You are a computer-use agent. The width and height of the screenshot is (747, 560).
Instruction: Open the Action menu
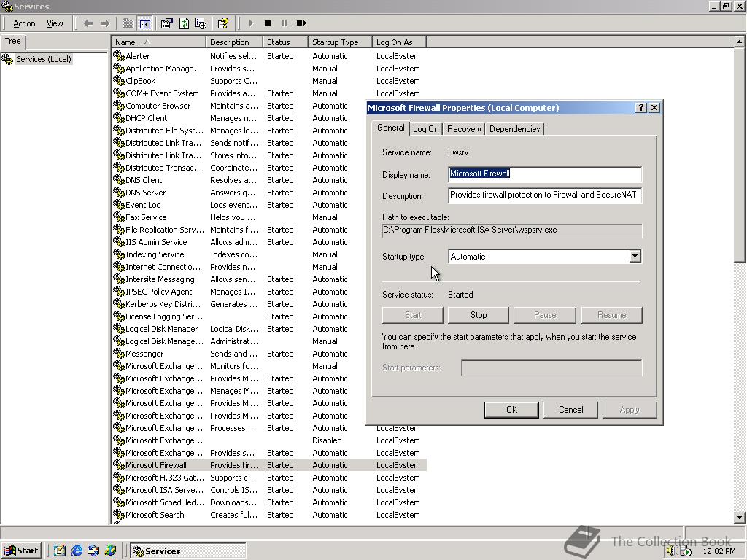24,23
